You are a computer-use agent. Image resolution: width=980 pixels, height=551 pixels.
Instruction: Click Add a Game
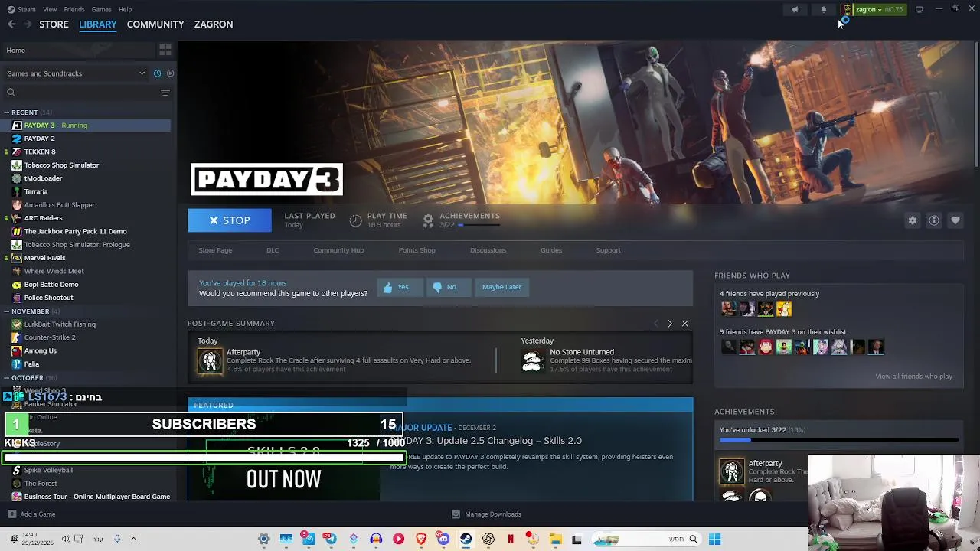pyautogui.click(x=31, y=514)
